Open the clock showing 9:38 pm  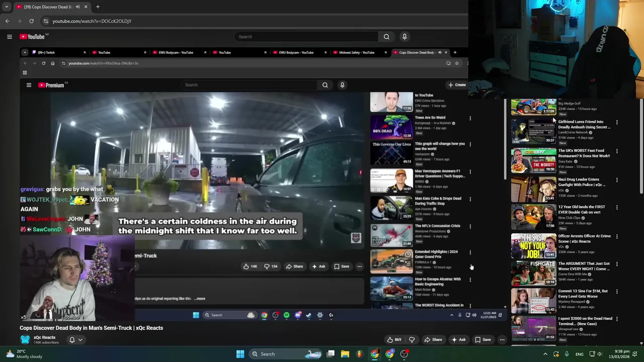(x=618, y=354)
